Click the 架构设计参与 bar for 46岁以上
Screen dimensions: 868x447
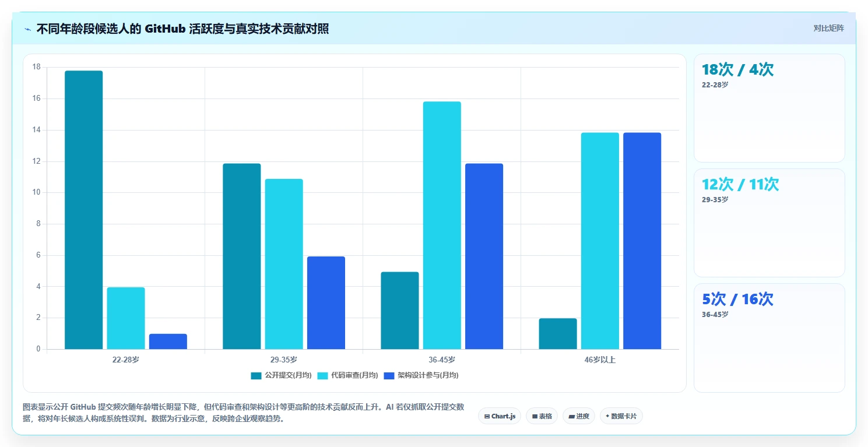[642, 241]
